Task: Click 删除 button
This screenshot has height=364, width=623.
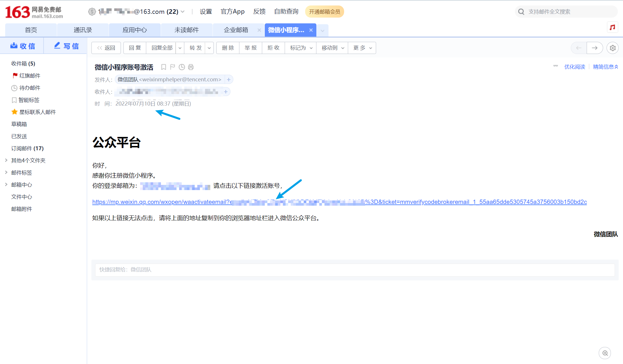Action: 228,48
